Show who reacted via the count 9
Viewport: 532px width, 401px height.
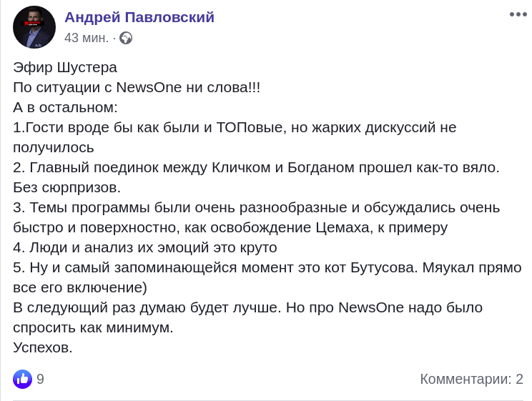click(40, 379)
